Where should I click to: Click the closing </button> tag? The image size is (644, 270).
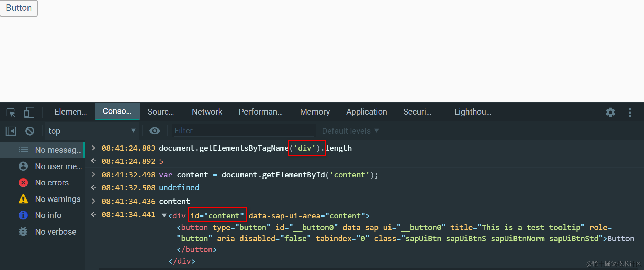coord(197,249)
